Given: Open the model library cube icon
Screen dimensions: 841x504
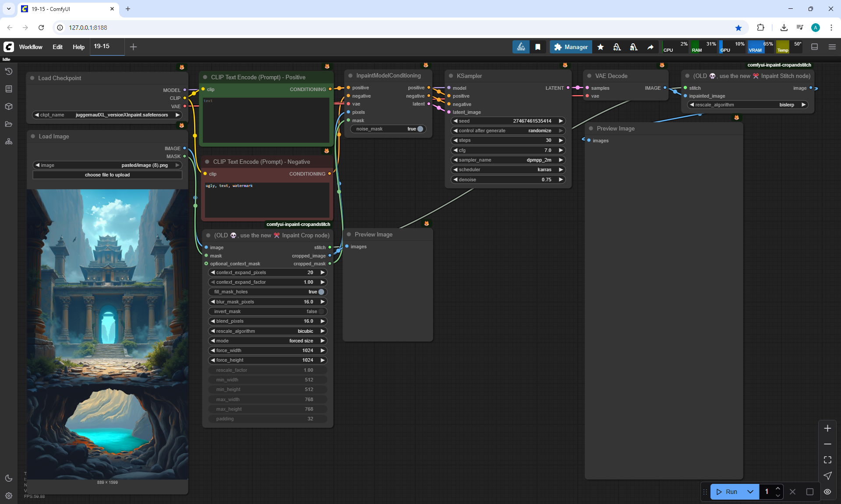Looking at the screenshot, I should coord(9,106).
